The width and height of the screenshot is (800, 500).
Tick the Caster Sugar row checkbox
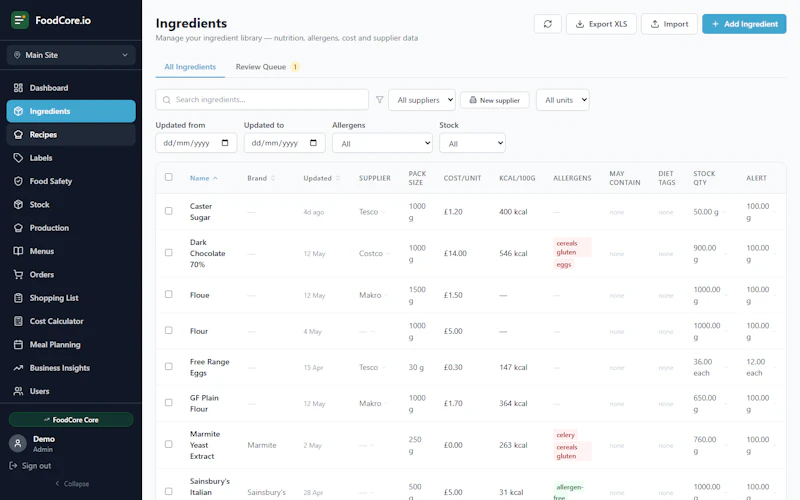[x=168, y=211]
